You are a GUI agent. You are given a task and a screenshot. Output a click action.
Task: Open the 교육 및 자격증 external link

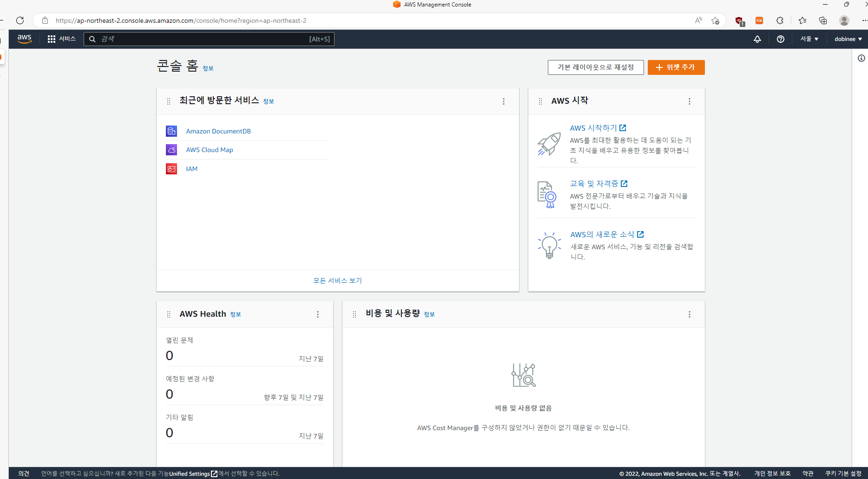pos(598,184)
